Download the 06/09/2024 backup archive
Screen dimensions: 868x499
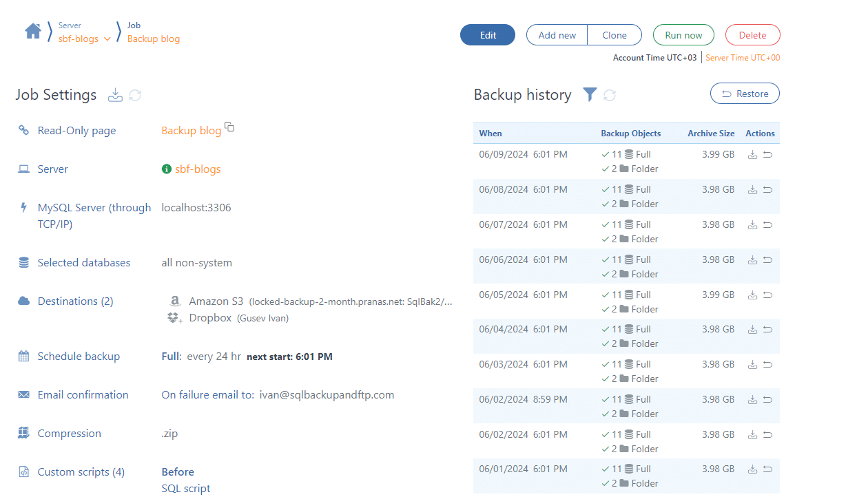(x=752, y=154)
